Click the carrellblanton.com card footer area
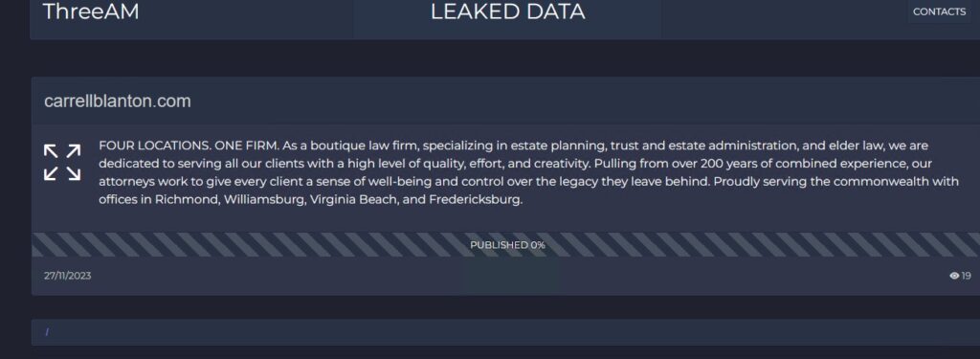The height and width of the screenshot is (359, 980). (x=505, y=276)
